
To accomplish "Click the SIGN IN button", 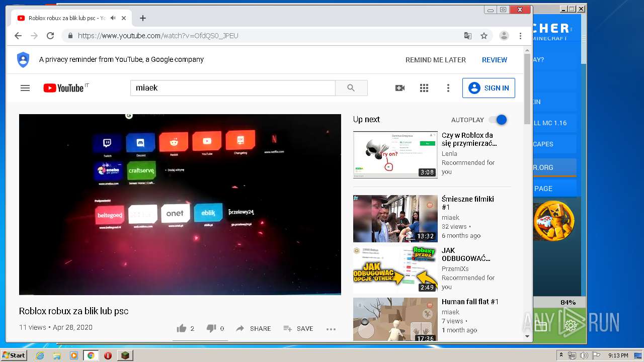I will 489,88.
